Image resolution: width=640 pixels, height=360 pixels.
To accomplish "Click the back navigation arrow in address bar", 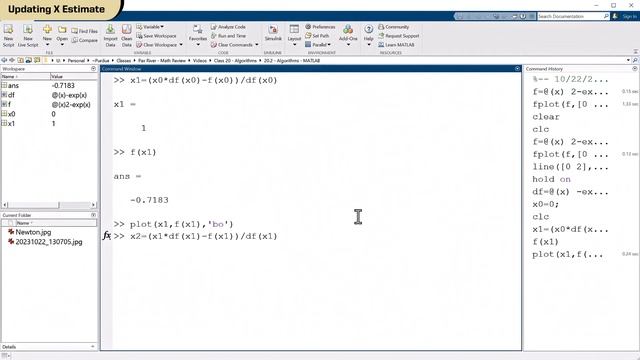I will (4, 60).
